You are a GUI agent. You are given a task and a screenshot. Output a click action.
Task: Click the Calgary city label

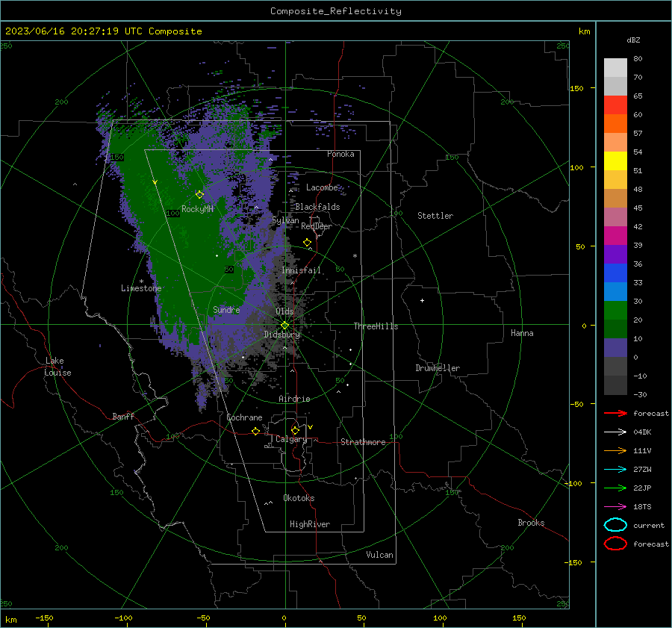[291, 439]
